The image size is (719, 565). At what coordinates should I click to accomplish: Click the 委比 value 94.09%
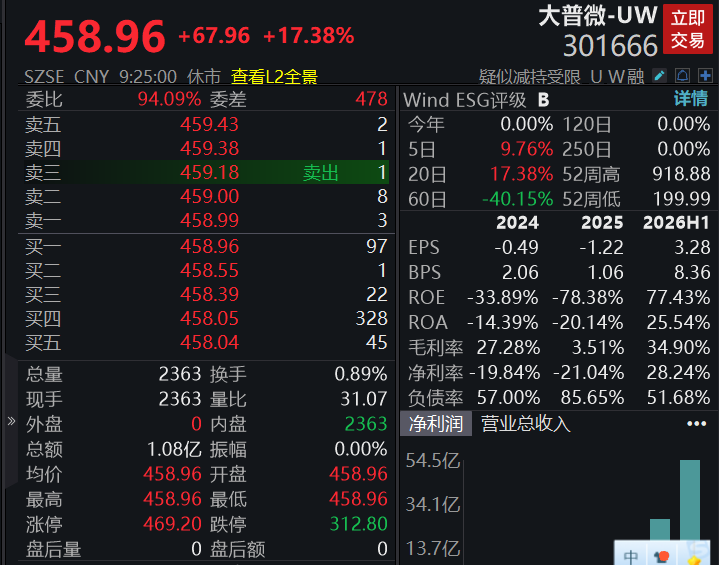[x=169, y=99]
